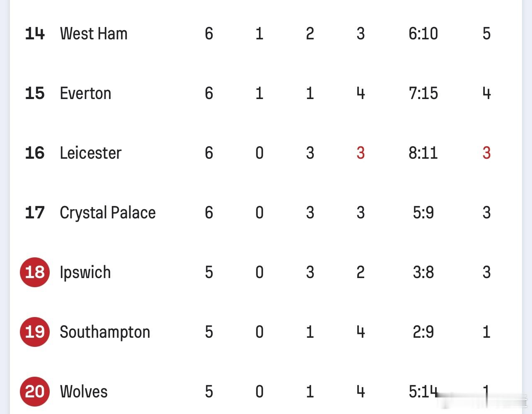Image resolution: width=532 pixels, height=414 pixels.
Task: Click the red 18 relegation badge
Action: click(35, 272)
